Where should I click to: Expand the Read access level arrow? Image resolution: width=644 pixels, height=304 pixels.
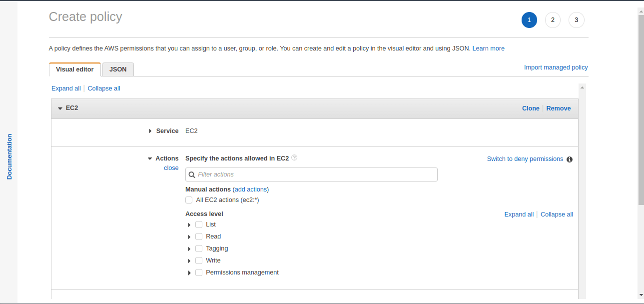tap(189, 237)
